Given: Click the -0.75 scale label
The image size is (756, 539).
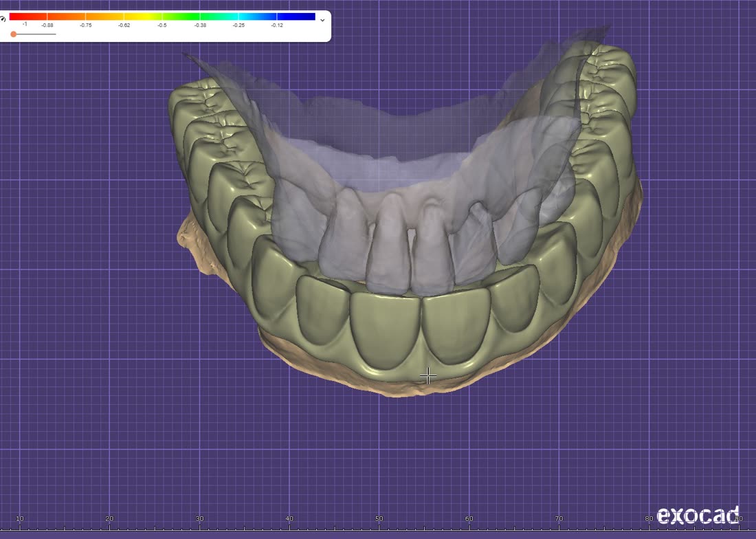Looking at the screenshot, I should (x=86, y=25).
